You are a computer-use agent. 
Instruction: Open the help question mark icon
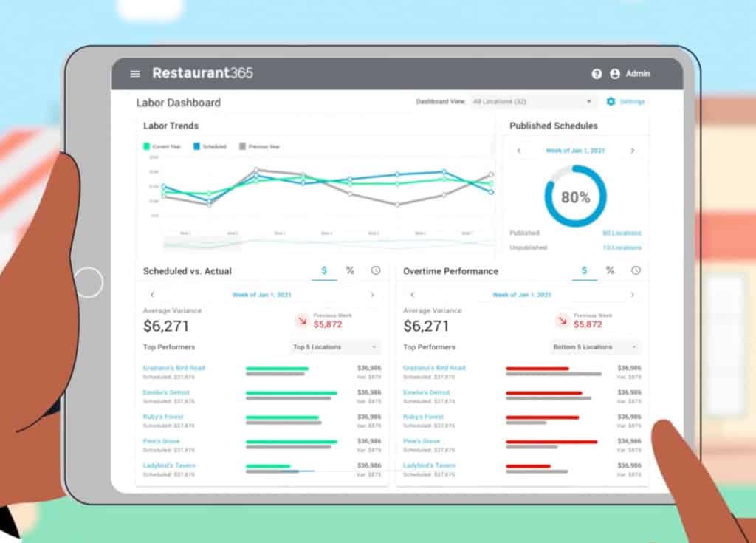pos(597,74)
